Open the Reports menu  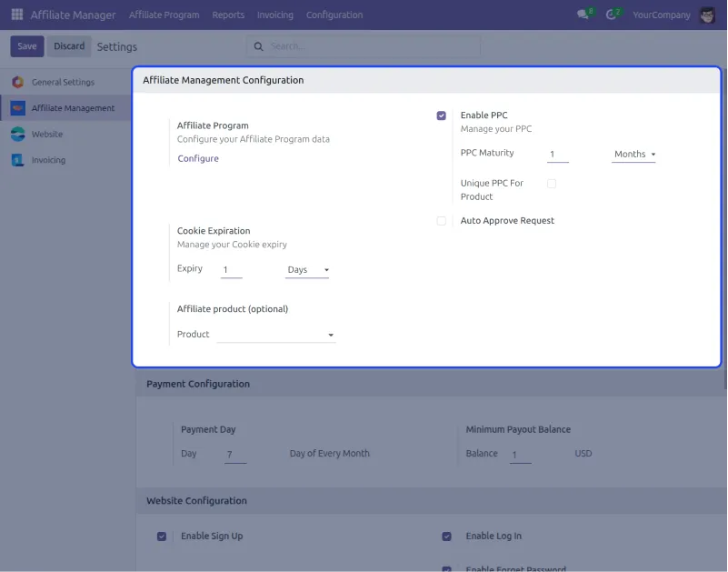228,15
